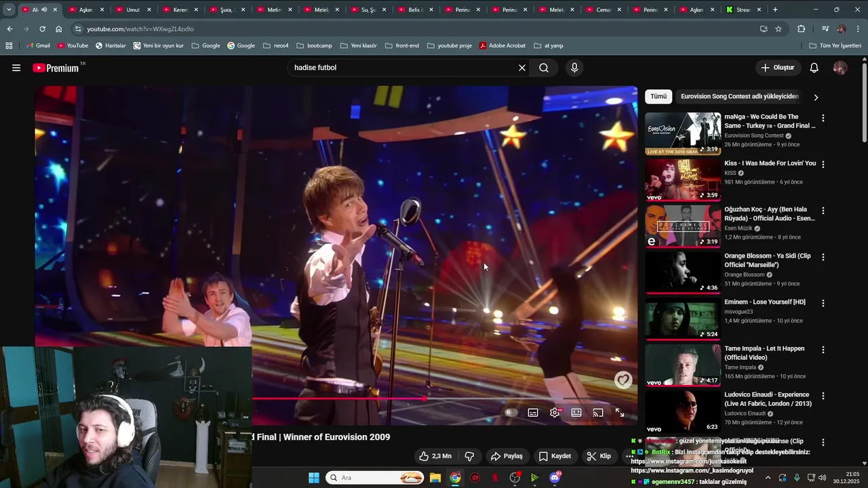Open the Haritalar bookmark
This screenshot has height=488, width=868.
[111, 45]
